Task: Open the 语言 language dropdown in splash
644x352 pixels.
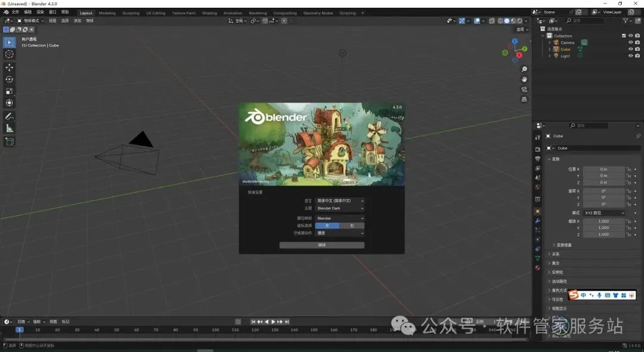Action: (340, 201)
